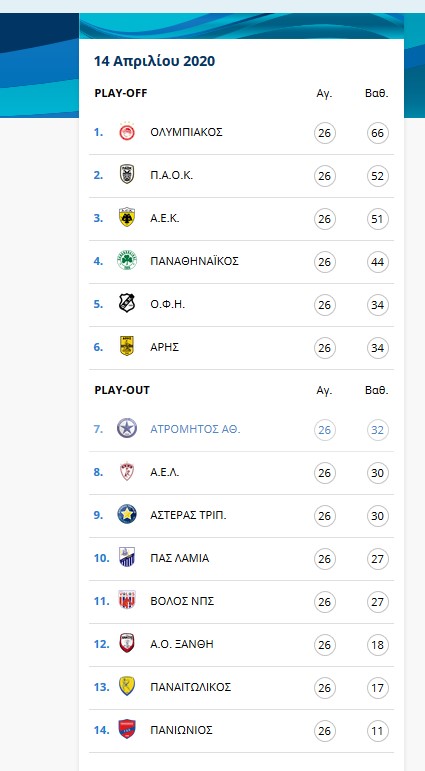Click the ΠΑΣ ΛΑΜΙΑ team name
Screen dimensions: 425x771
tap(180, 558)
